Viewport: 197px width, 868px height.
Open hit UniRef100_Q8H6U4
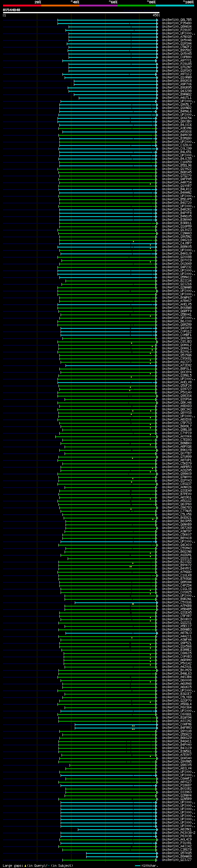click(x=177, y=26)
